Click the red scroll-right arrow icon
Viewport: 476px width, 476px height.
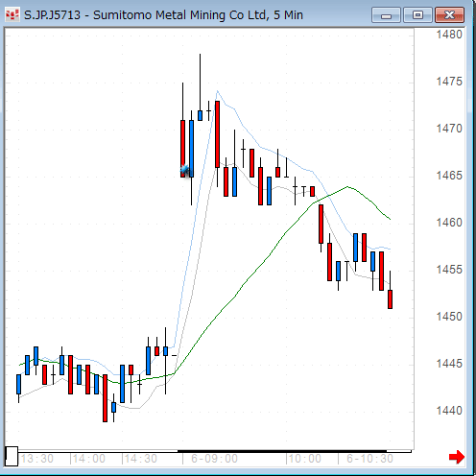tap(457, 457)
